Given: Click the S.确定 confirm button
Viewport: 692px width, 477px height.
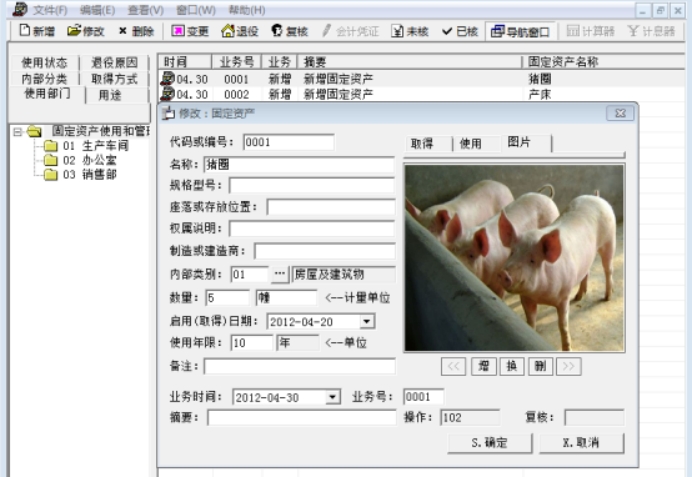Looking at the screenshot, I should point(489,443).
